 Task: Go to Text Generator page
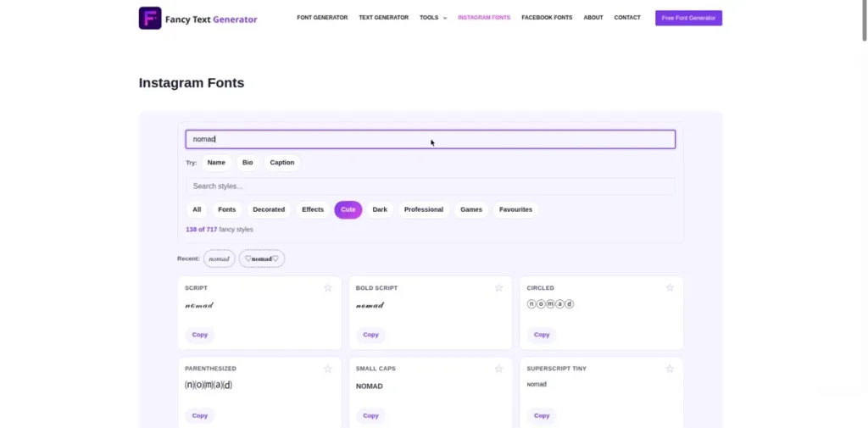click(384, 18)
